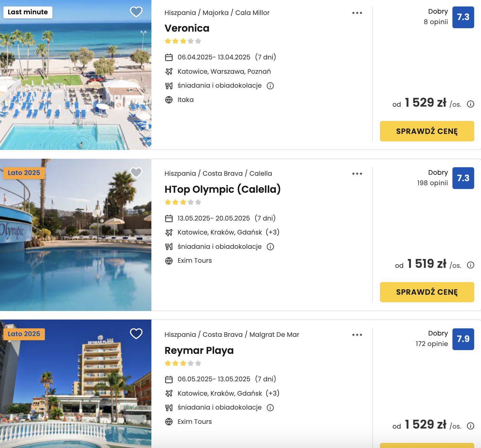Viewport: 481px width, 448px height.
Task: Click meal info icon for Veronica
Action: (270, 86)
